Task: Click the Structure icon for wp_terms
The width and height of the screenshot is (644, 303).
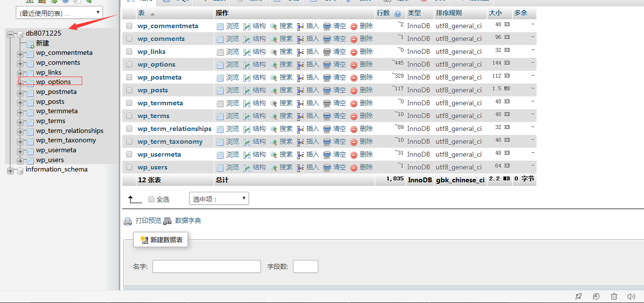Action: pyautogui.click(x=247, y=116)
